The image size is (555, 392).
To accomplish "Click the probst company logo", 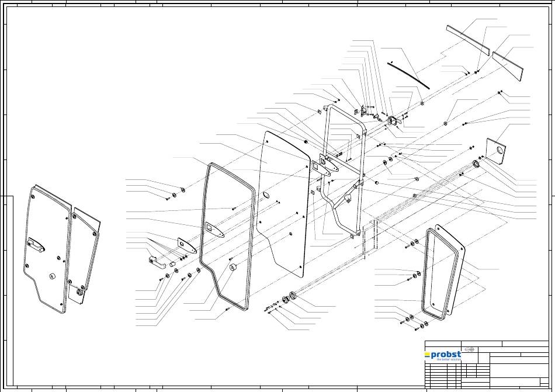I will [x=443, y=355].
